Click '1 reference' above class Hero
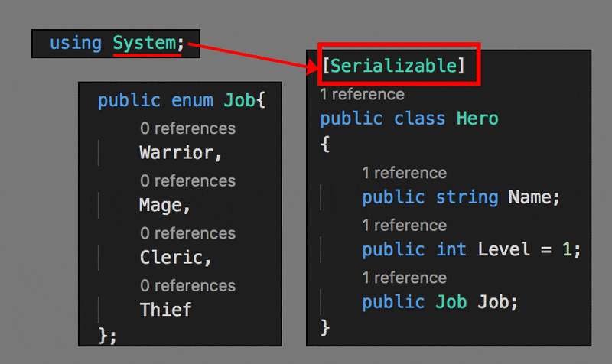This screenshot has height=364, width=612. tap(362, 94)
